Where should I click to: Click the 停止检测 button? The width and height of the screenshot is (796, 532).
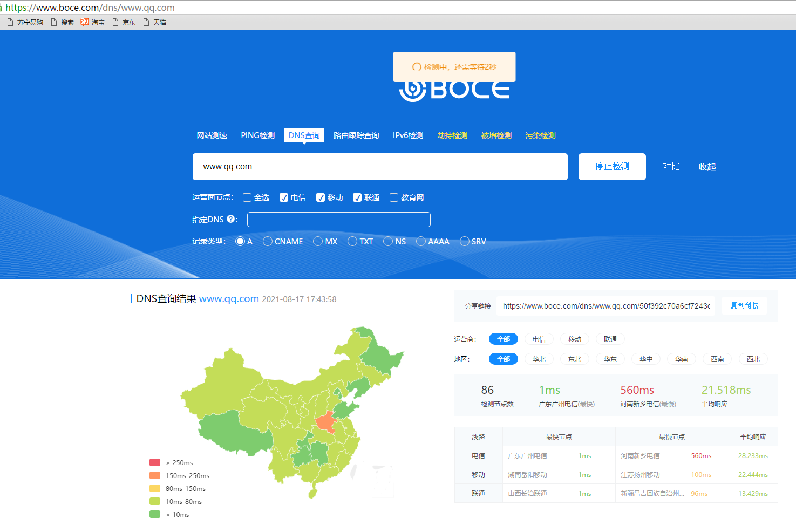612,167
